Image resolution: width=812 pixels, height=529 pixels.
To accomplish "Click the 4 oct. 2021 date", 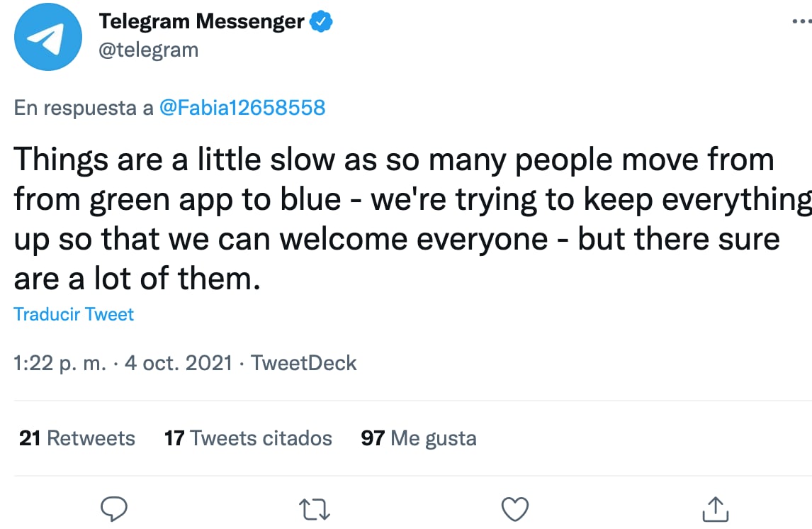I will click(178, 364).
